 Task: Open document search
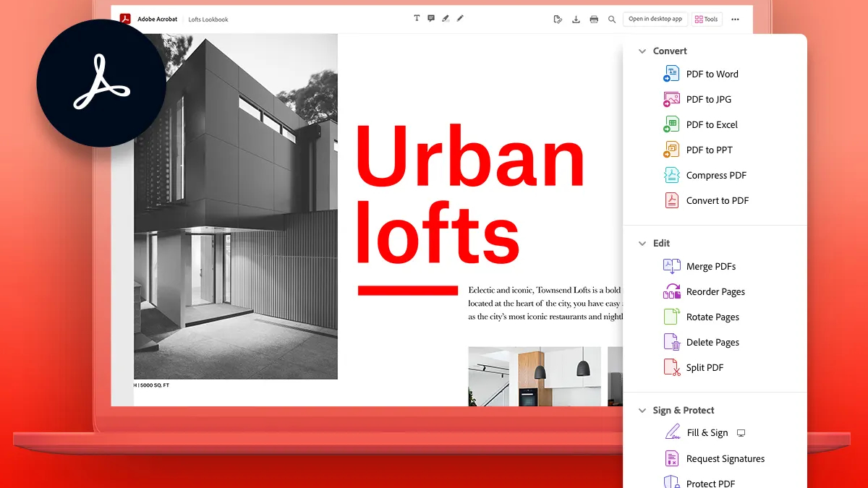[x=612, y=19]
